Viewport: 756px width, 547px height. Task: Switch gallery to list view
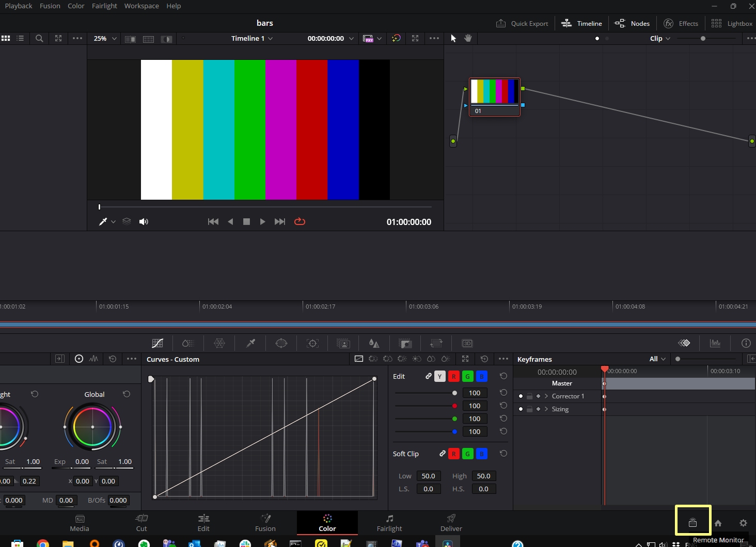pos(20,38)
